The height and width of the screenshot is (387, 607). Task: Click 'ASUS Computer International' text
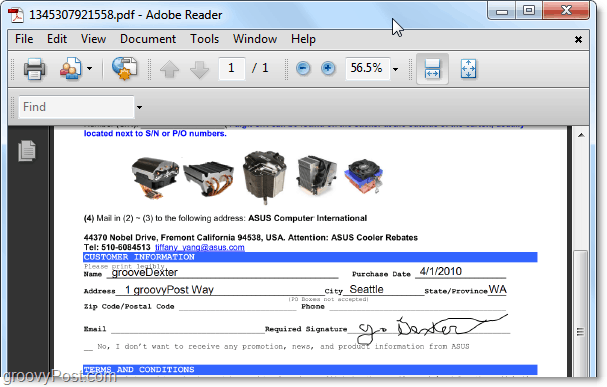click(307, 218)
